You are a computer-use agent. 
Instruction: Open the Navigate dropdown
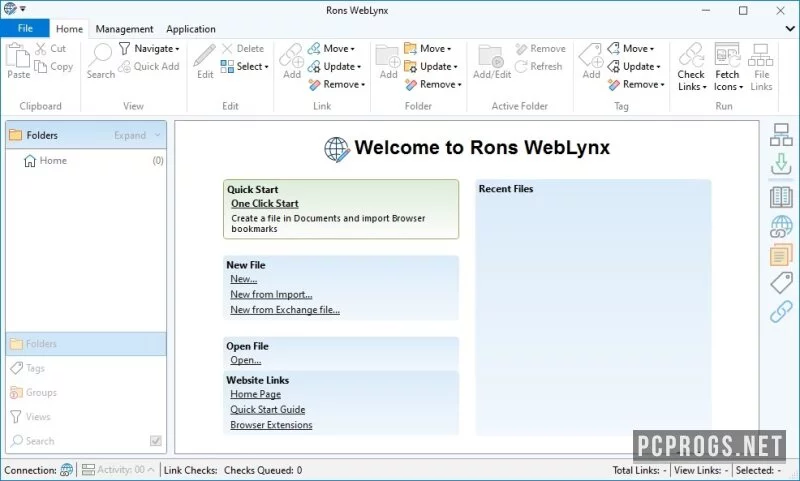pos(149,48)
